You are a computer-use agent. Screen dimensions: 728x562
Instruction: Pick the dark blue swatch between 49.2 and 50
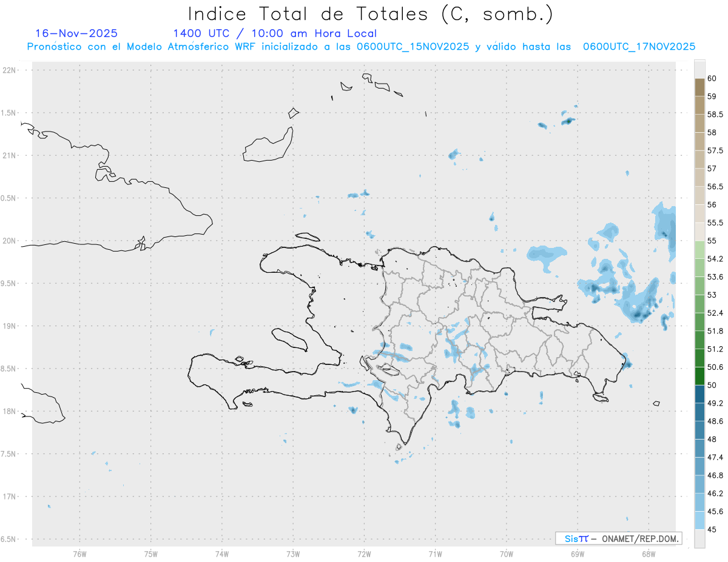tap(699, 394)
